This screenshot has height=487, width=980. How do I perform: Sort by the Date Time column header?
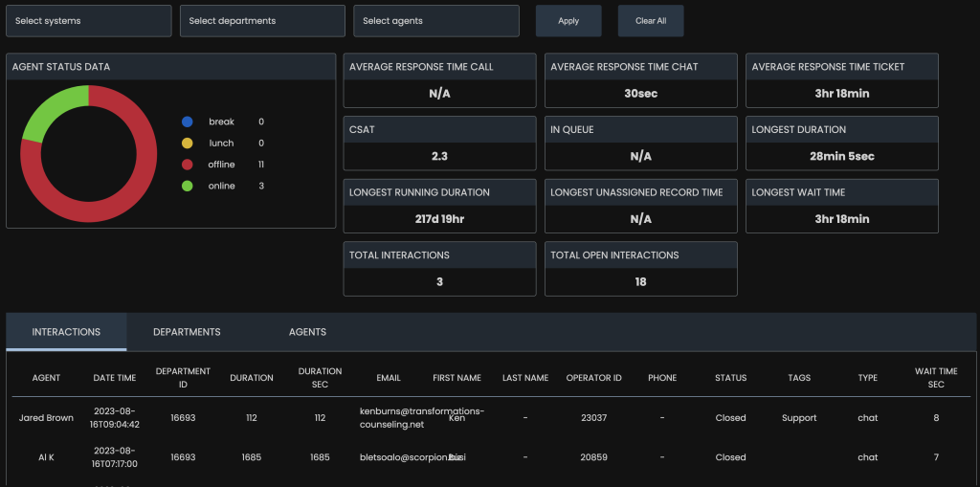115,378
